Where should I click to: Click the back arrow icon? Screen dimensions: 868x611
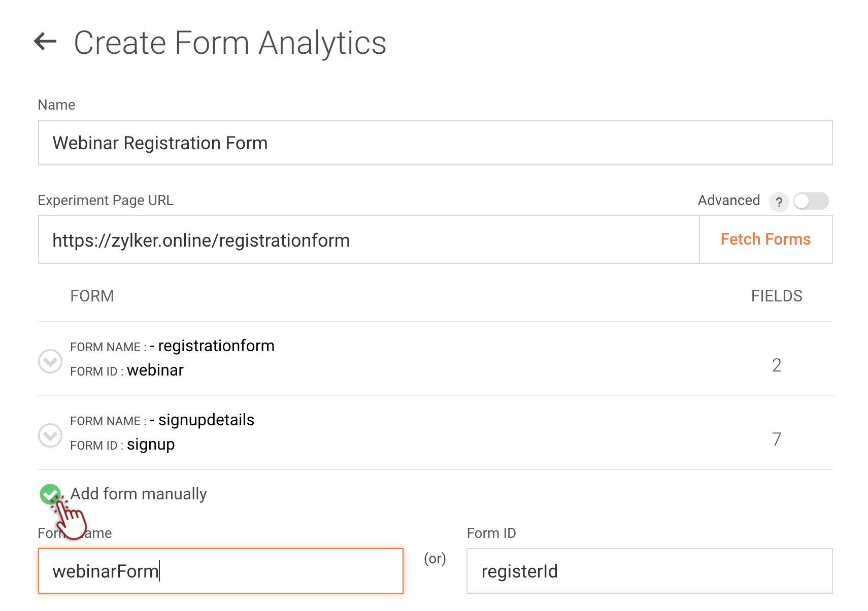[x=45, y=42]
